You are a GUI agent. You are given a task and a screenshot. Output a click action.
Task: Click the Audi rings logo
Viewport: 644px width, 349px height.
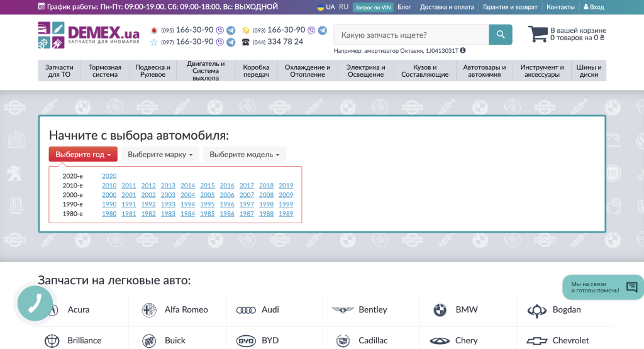[246, 310]
